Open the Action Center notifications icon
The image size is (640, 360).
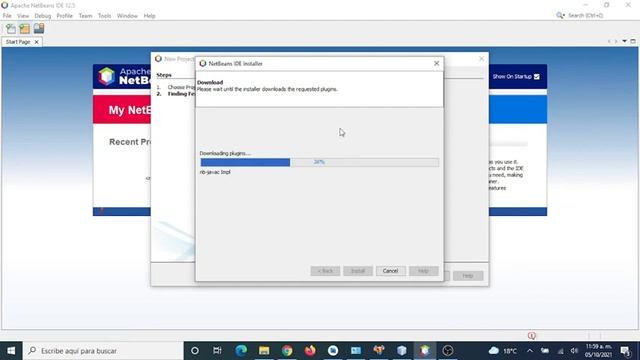point(625,351)
